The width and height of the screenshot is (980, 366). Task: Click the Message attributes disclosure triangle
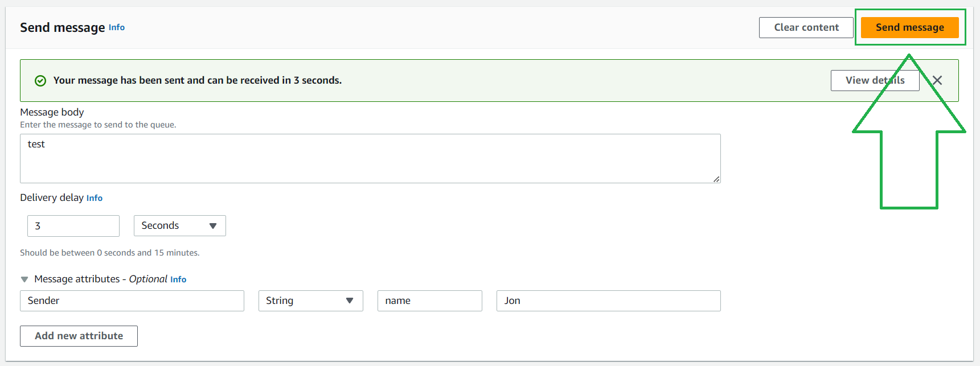point(24,279)
